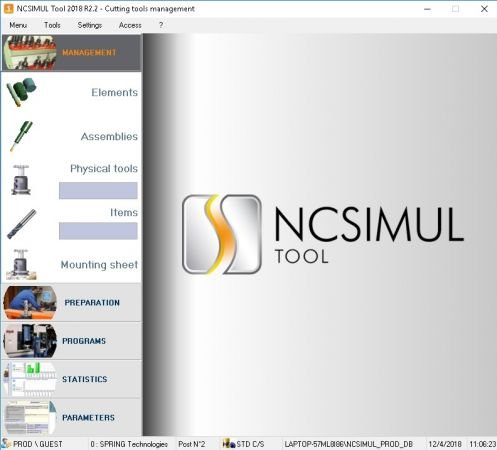Close the NCSIMUL Tool window
Image resolution: width=497 pixels, height=450 pixels.
click(484, 9)
